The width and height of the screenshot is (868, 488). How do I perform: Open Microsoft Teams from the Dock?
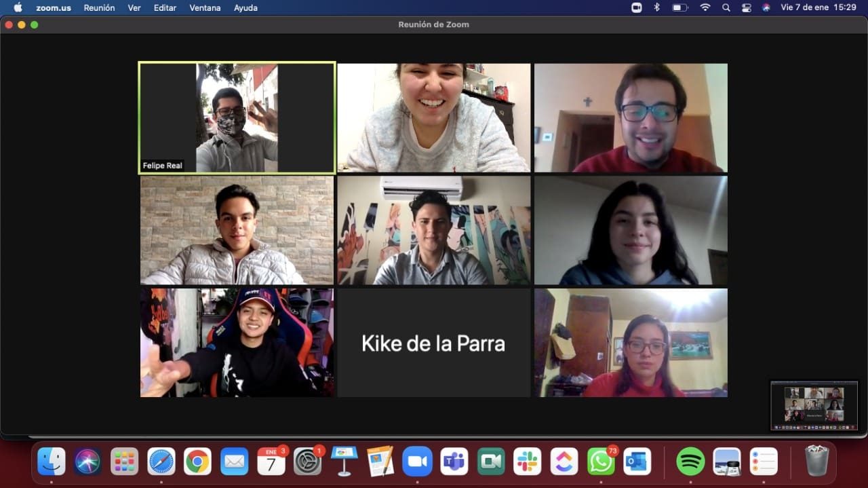tap(454, 462)
